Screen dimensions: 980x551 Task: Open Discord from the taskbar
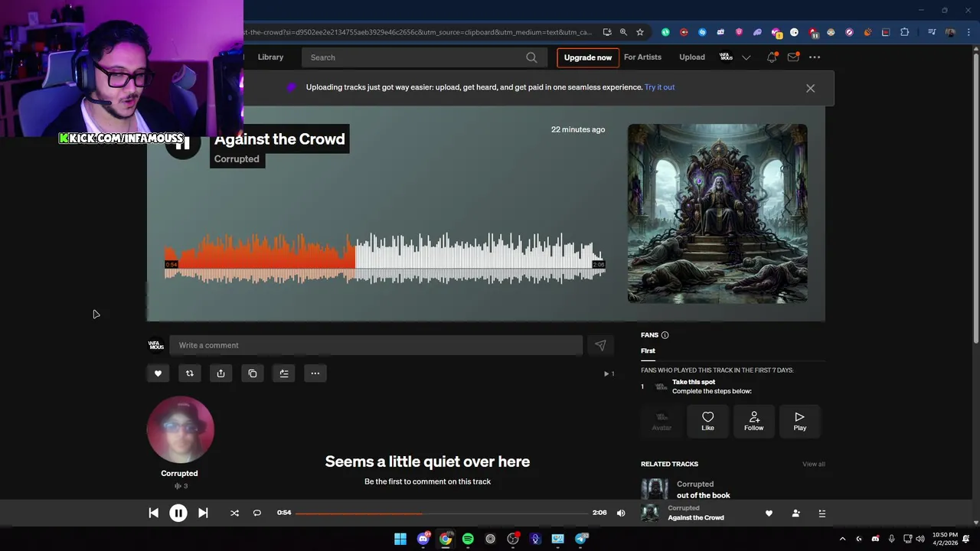[x=423, y=539]
